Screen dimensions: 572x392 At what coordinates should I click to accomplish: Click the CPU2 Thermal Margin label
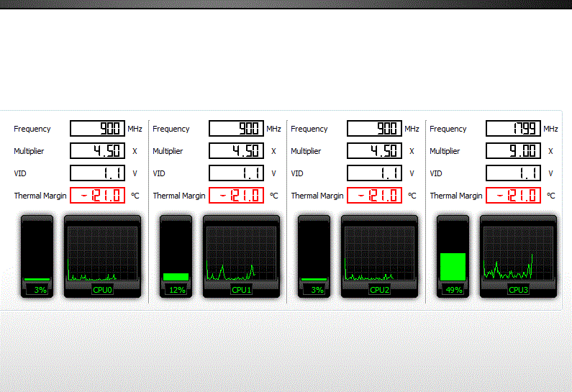coord(317,196)
